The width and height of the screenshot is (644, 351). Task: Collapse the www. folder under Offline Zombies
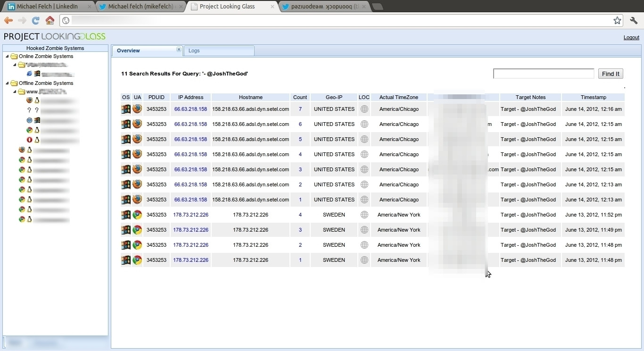coord(15,92)
